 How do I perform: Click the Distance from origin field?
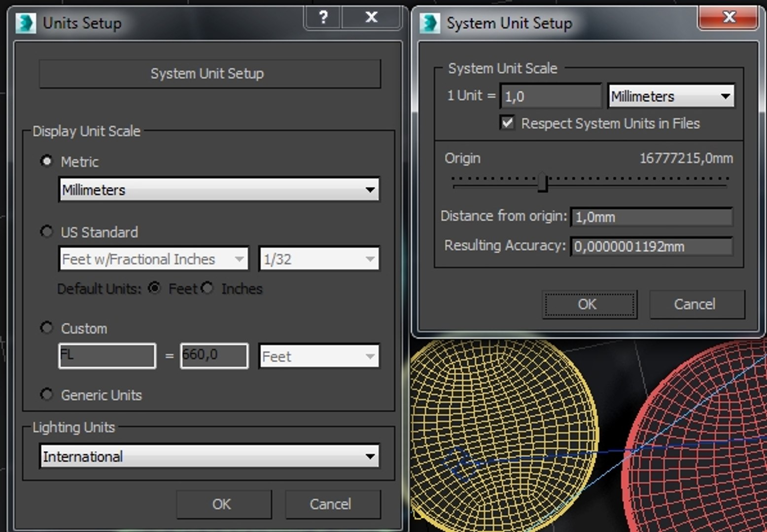click(652, 217)
